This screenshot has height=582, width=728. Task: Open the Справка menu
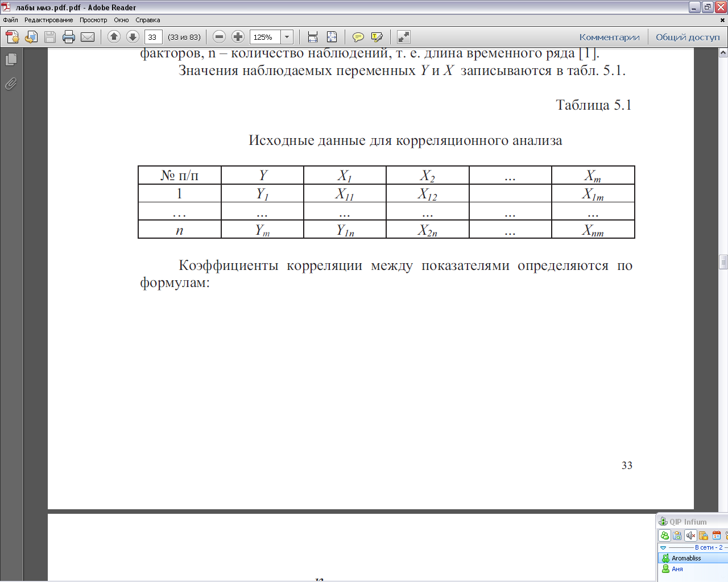point(147,20)
